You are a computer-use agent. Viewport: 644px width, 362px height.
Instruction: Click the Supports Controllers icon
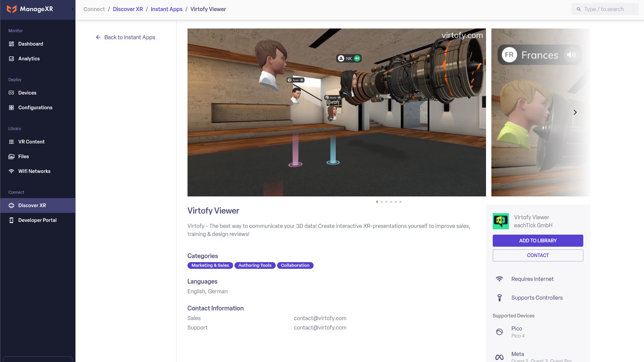pyautogui.click(x=499, y=298)
